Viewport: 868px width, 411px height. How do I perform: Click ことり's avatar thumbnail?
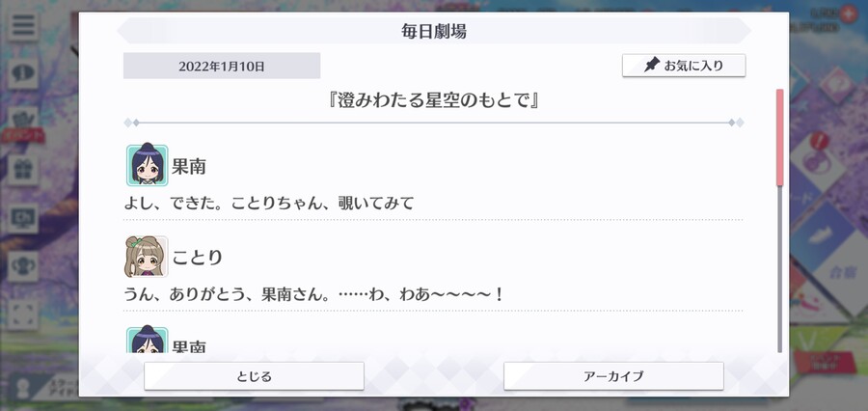147,257
